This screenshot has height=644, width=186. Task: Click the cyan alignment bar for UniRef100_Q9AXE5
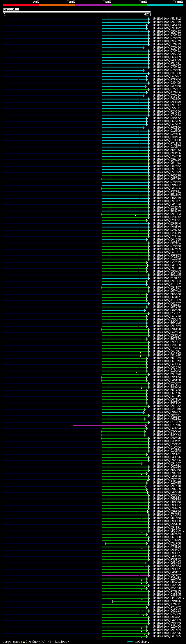(x=123, y=412)
